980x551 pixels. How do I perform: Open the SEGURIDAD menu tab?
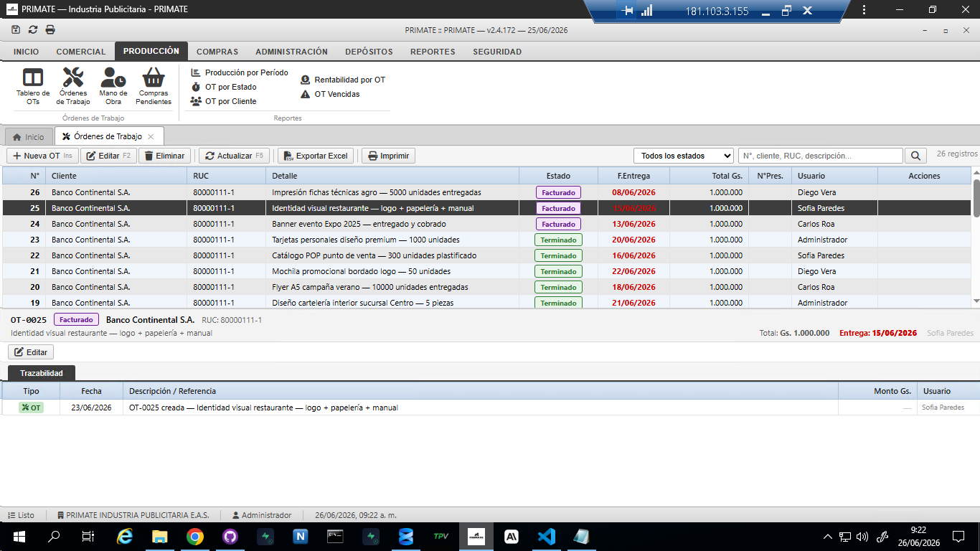[x=497, y=52]
